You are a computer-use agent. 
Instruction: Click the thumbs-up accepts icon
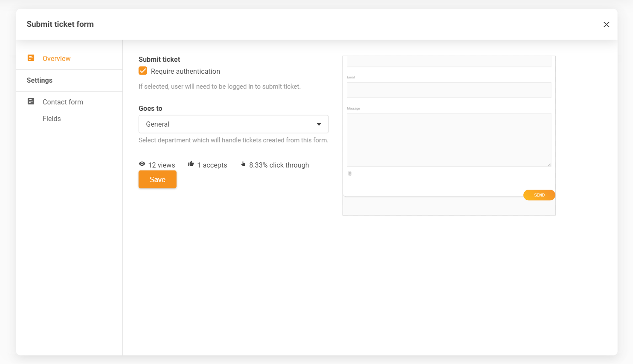click(x=191, y=164)
